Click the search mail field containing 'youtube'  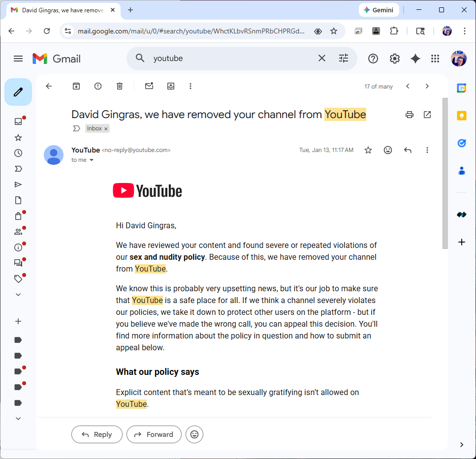tap(231, 59)
